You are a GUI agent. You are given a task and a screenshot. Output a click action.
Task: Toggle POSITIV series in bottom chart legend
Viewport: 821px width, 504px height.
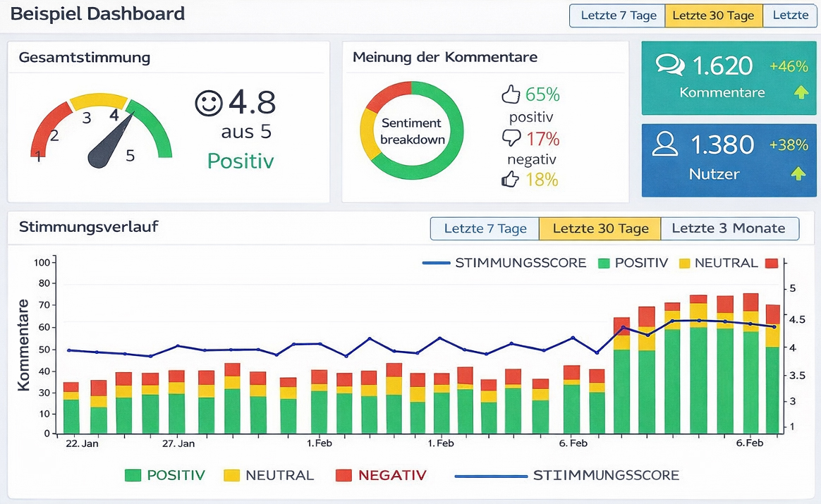click(x=165, y=475)
